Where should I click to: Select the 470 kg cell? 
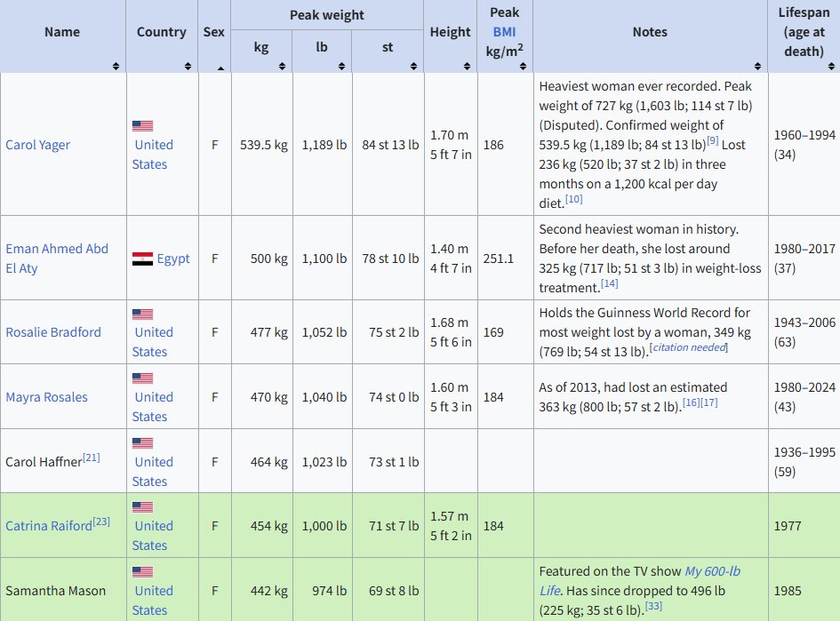pos(262,397)
